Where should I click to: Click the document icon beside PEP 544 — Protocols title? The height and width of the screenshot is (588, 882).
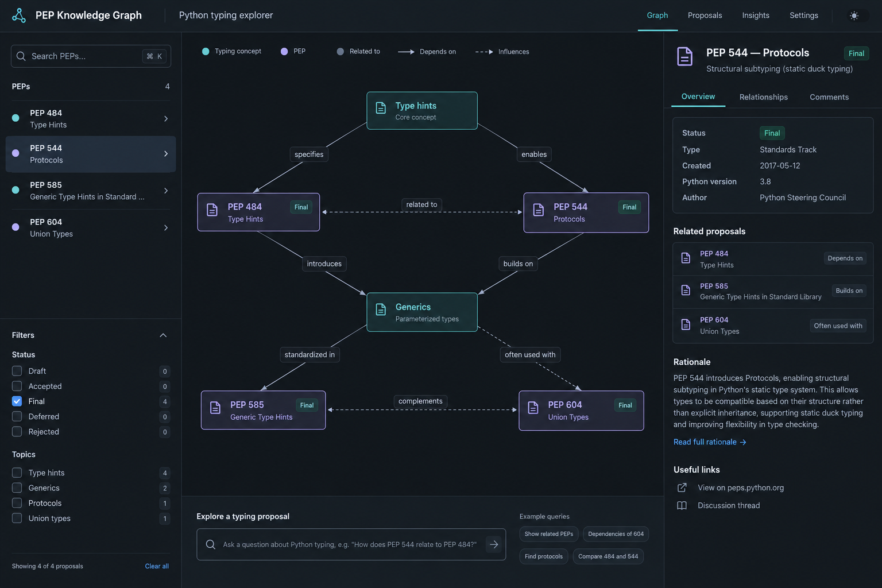click(x=685, y=57)
